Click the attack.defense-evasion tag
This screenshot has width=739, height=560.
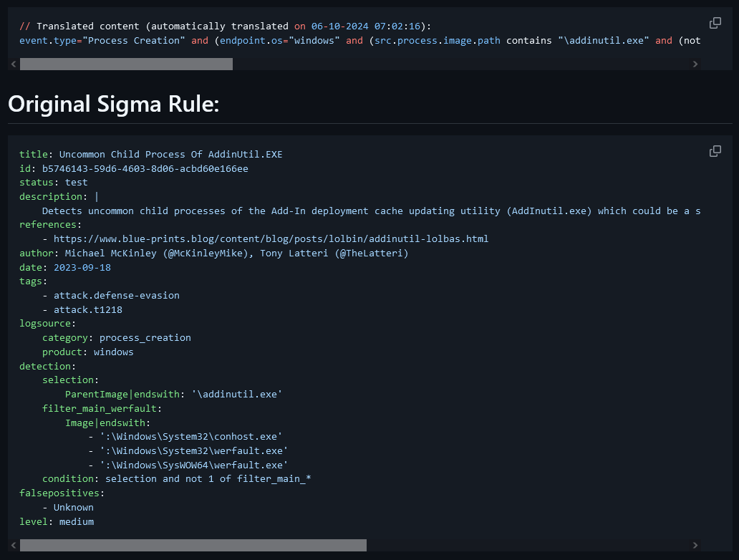click(x=116, y=295)
